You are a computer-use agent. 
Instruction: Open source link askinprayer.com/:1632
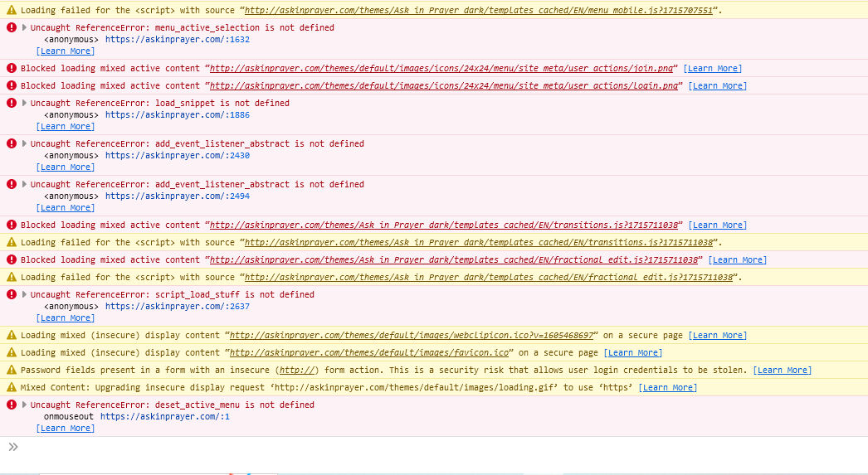[x=177, y=40]
